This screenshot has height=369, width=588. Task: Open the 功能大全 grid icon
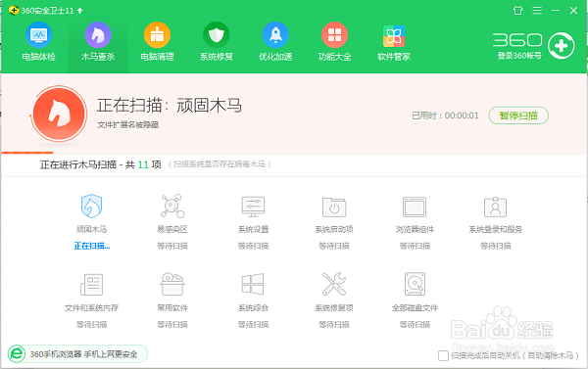[x=334, y=35]
